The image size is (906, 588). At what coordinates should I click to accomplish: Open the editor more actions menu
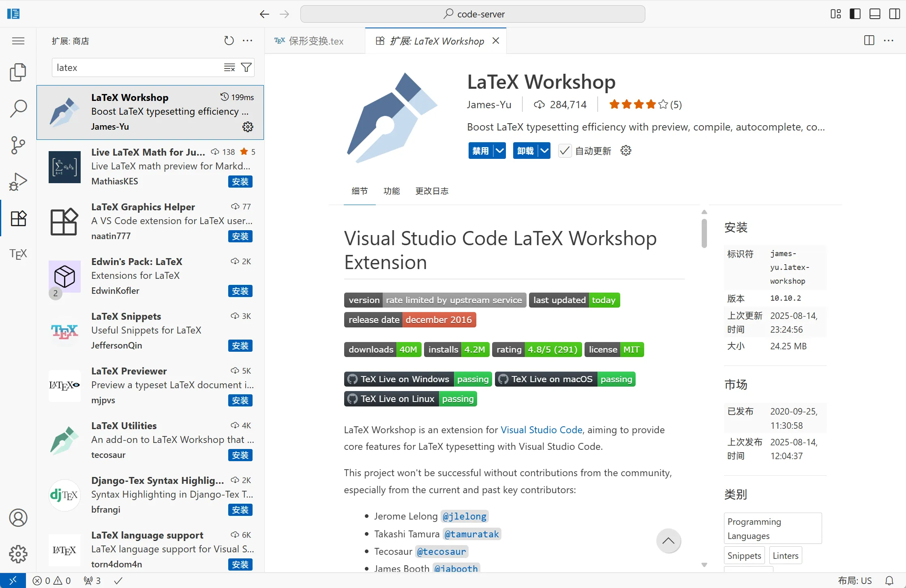[889, 41]
